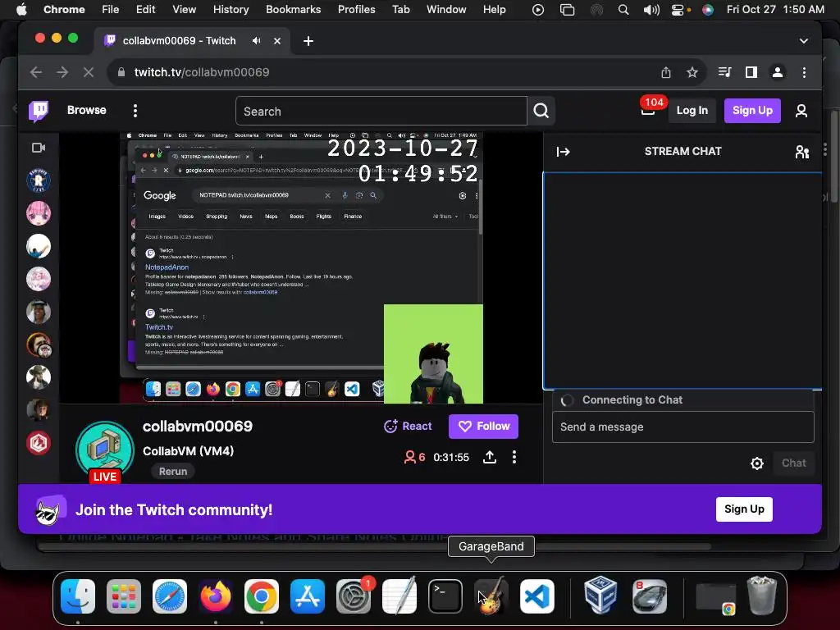Image resolution: width=840 pixels, height=630 pixels.
Task: Open Control Center in the menu bar
Action: [x=679, y=10]
